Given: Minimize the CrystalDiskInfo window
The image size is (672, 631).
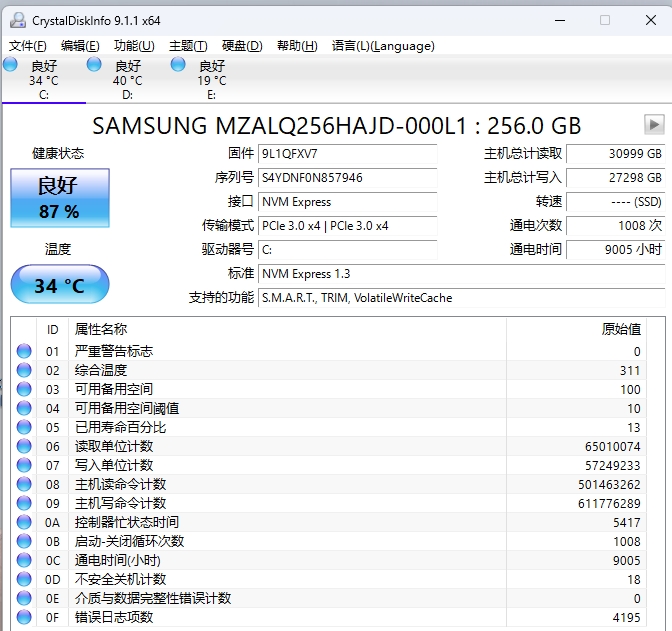Looking at the screenshot, I should point(560,20).
